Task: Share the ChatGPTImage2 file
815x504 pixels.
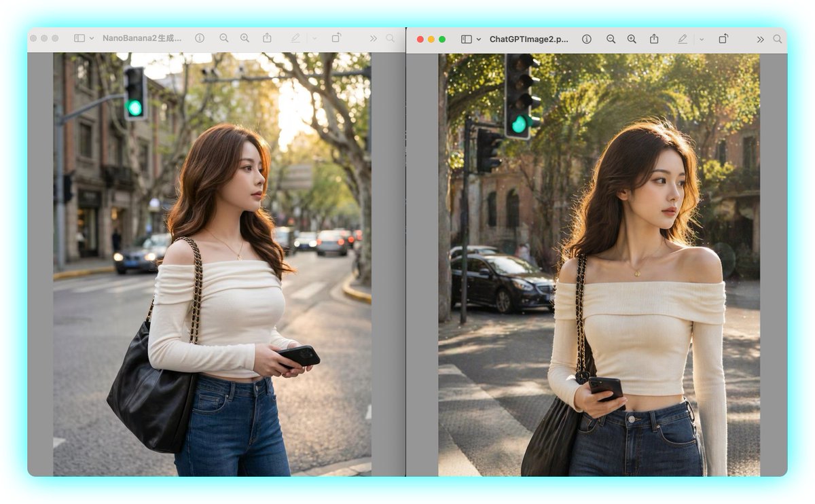Action: point(654,39)
